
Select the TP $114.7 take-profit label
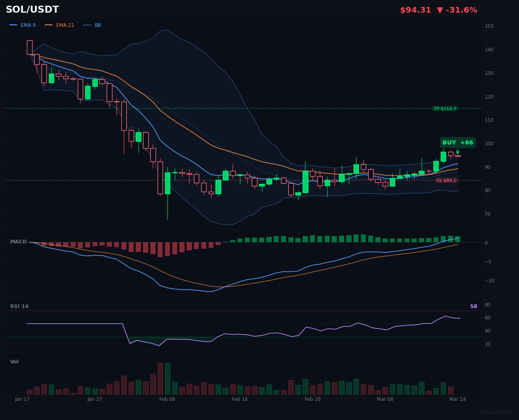coord(446,109)
